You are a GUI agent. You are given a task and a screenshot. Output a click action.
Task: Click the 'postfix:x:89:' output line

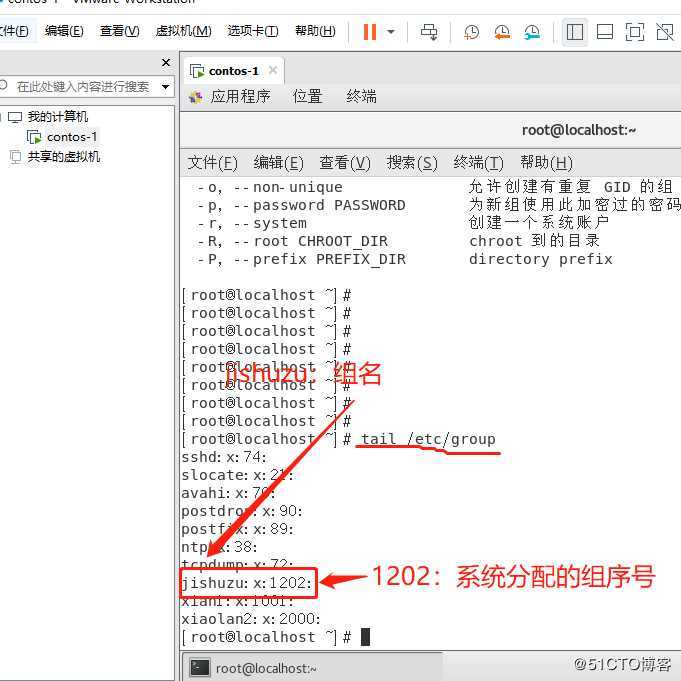tap(238, 529)
